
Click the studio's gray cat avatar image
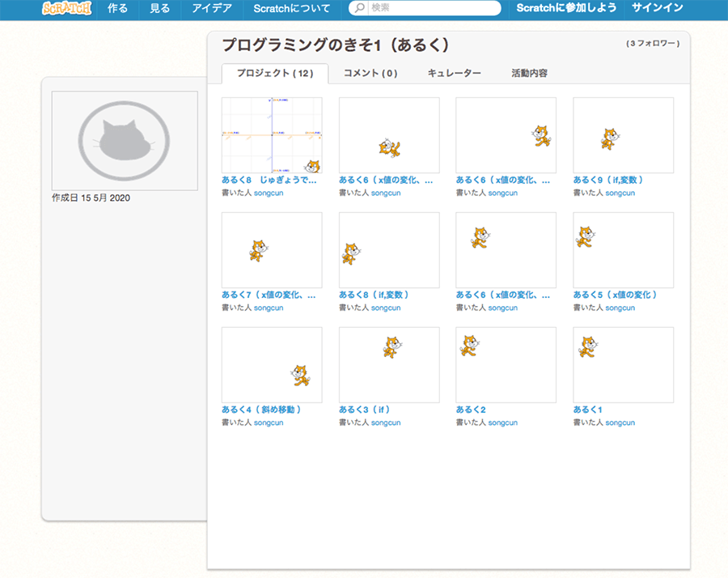(x=125, y=140)
